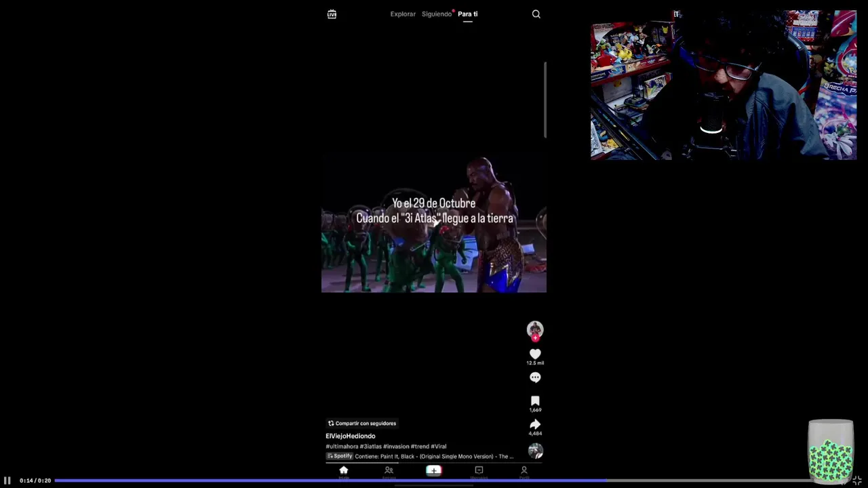Viewport: 868px width, 488px height.
Task: Click the '3i Atlas' caption line
Action: (x=435, y=218)
